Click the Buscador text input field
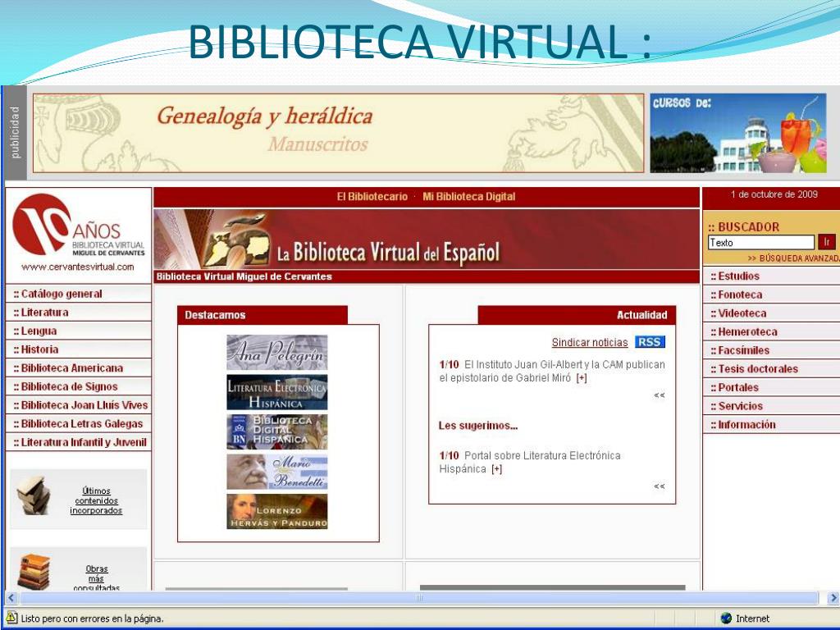Viewport: 840px width, 630px height. pyautogui.click(x=760, y=242)
